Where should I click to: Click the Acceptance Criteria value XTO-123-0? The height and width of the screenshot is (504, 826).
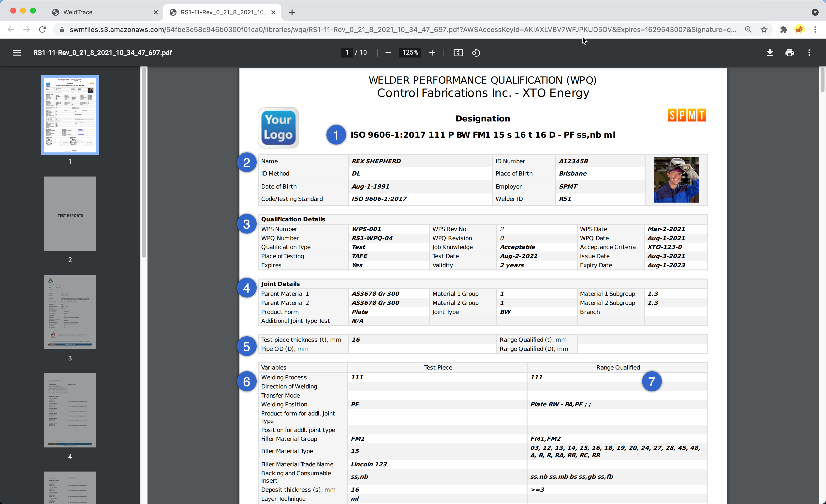[x=665, y=247]
